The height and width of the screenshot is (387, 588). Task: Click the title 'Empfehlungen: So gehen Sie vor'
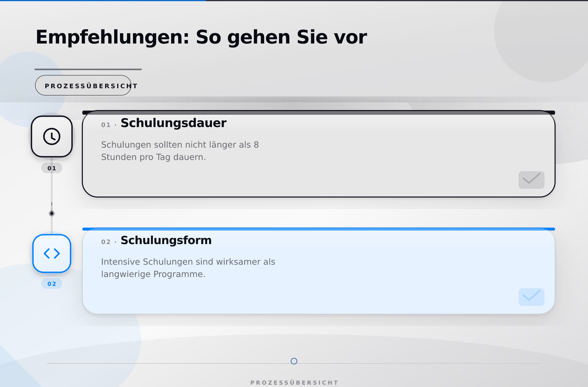[x=201, y=37]
